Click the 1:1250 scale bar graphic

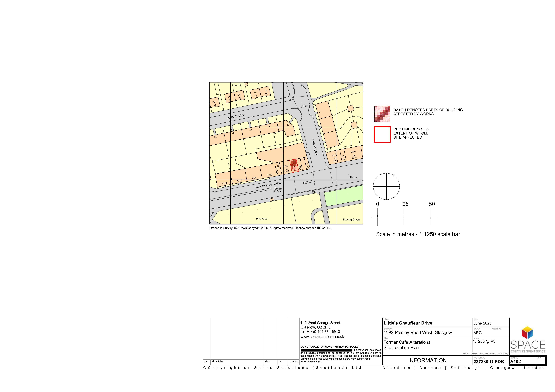click(404, 217)
